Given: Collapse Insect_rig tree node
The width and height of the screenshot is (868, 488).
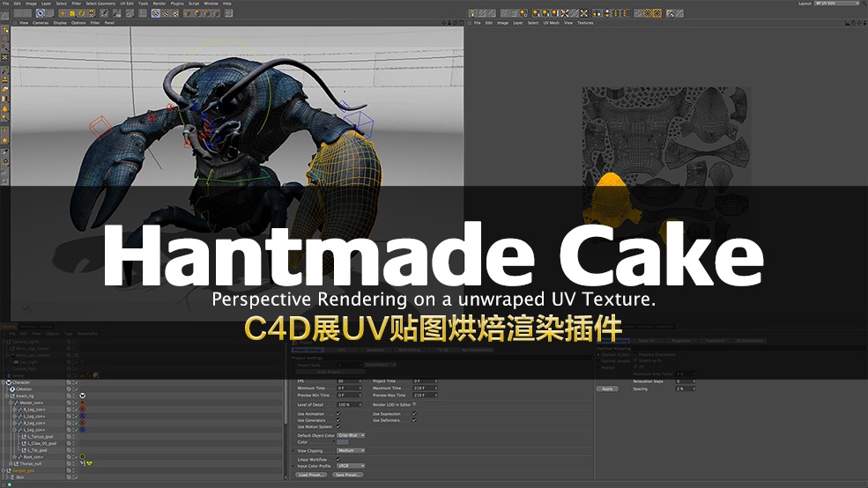Looking at the screenshot, I should pyautogui.click(x=7, y=396).
